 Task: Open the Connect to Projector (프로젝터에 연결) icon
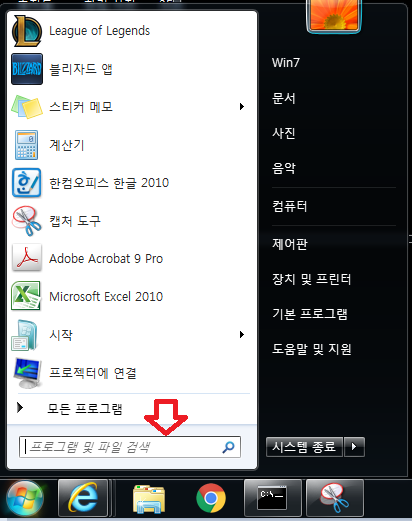28,373
